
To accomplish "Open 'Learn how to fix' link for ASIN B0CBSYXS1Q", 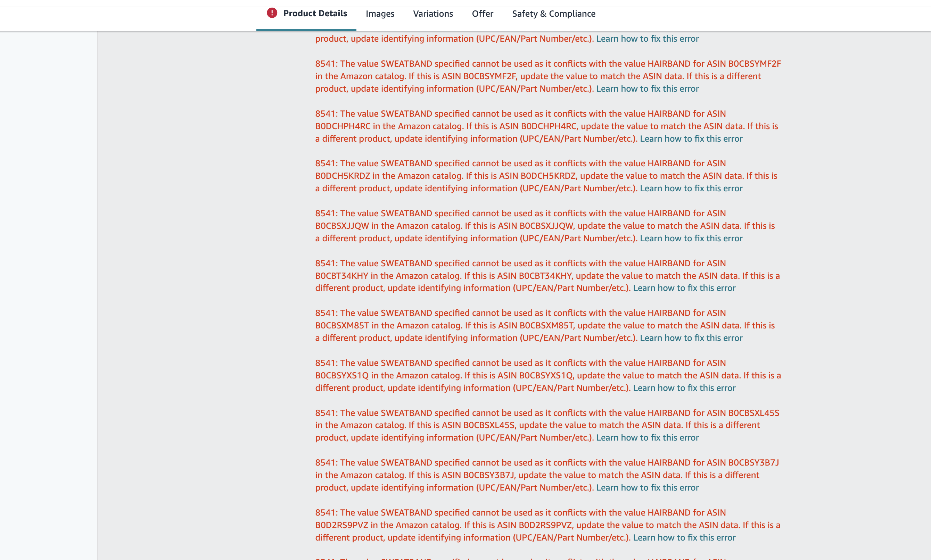I will [x=684, y=387].
